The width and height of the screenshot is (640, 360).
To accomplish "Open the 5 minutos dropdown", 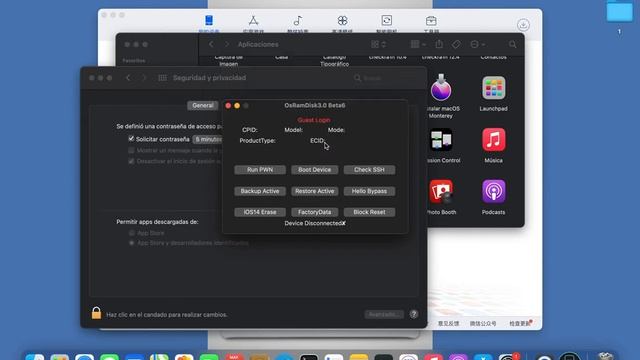I will (x=208, y=139).
